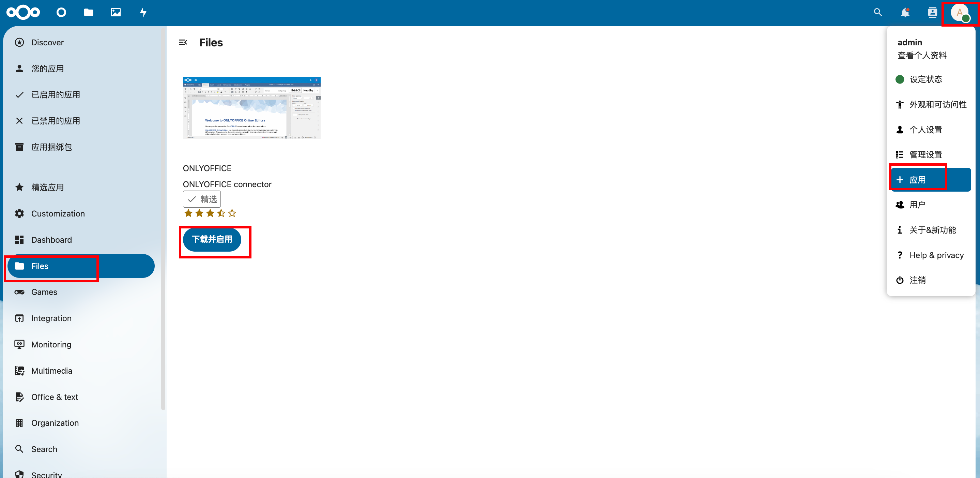Open the Games category

[x=81, y=292]
